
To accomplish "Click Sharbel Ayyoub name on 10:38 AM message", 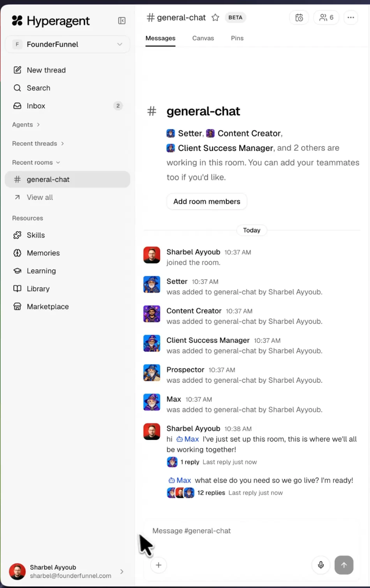I will coord(193,429).
